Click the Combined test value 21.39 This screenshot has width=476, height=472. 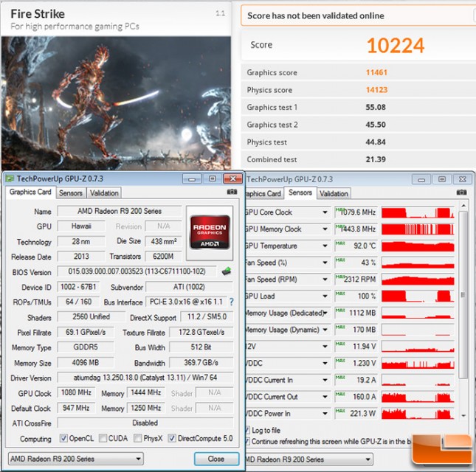click(x=376, y=159)
